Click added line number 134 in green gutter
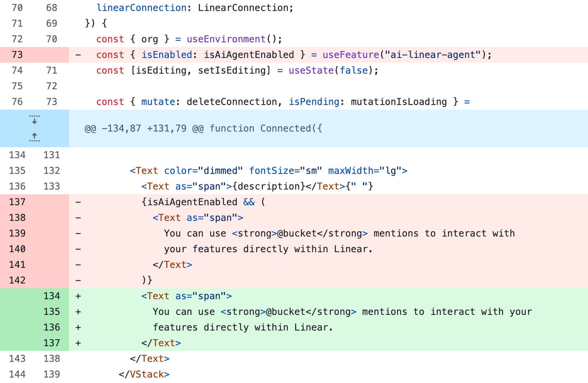 (x=52, y=296)
